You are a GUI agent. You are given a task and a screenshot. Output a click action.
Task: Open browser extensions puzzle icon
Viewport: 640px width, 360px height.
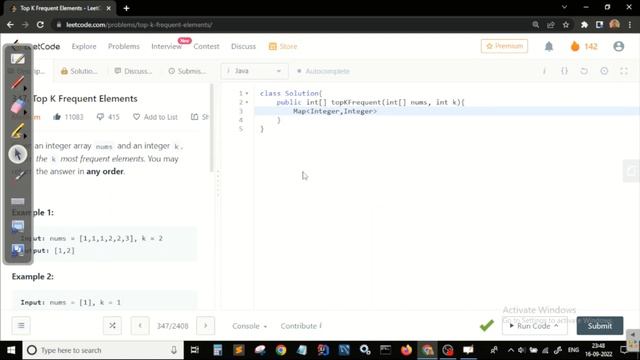584,24
